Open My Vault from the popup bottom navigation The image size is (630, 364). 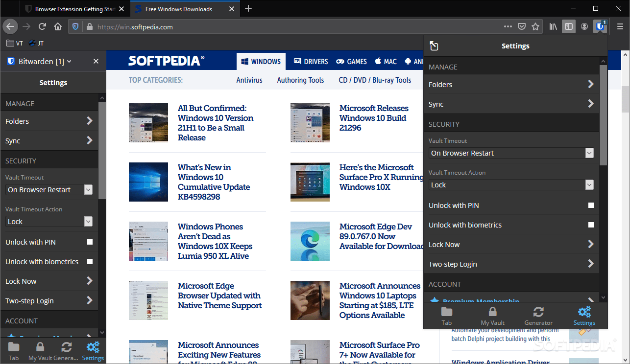pos(492,316)
